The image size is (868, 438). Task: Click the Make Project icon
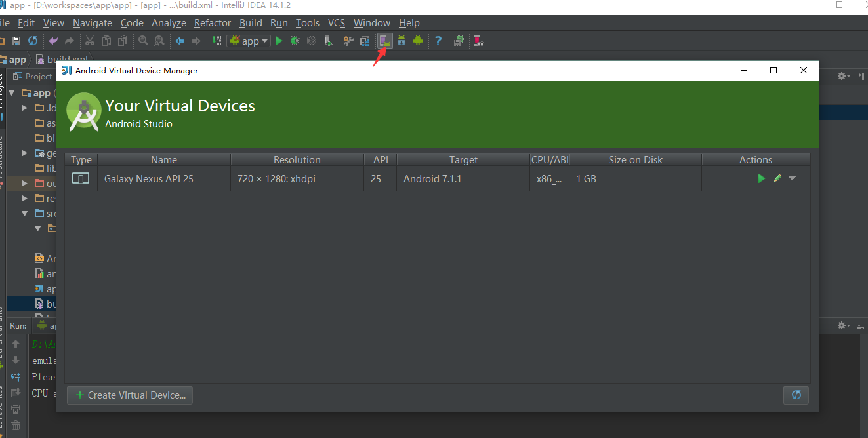pos(217,41)
